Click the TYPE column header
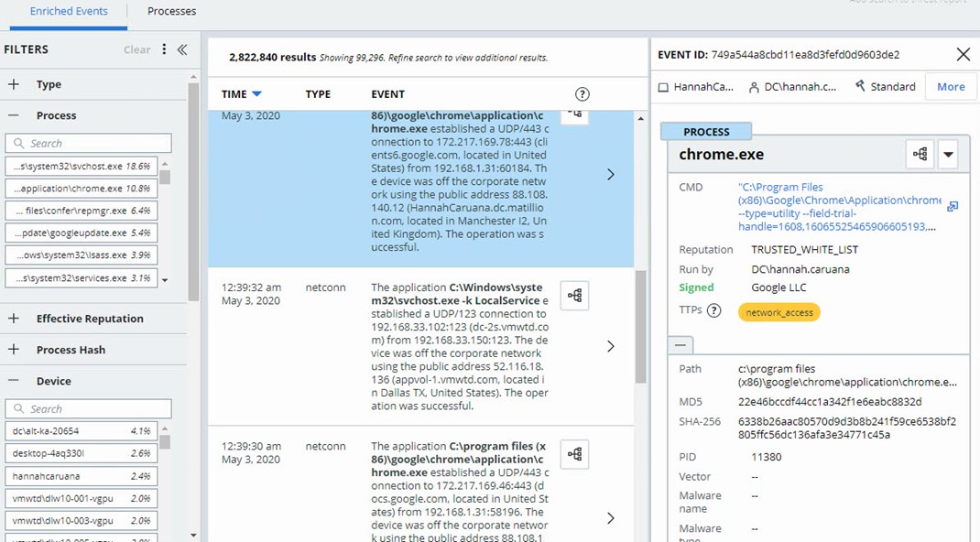Screen dimensions: 980x542 (318, 94)
